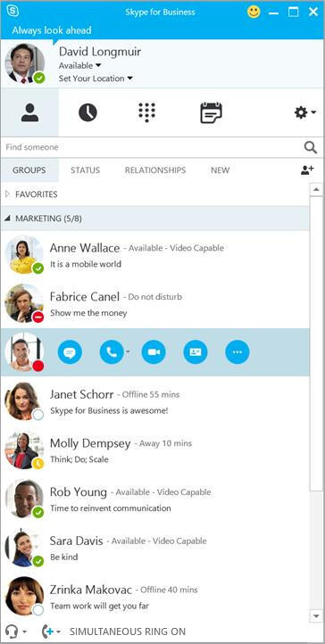
Task: Open the gear options dropdown arrow
Action: click(x=314, y=112)
